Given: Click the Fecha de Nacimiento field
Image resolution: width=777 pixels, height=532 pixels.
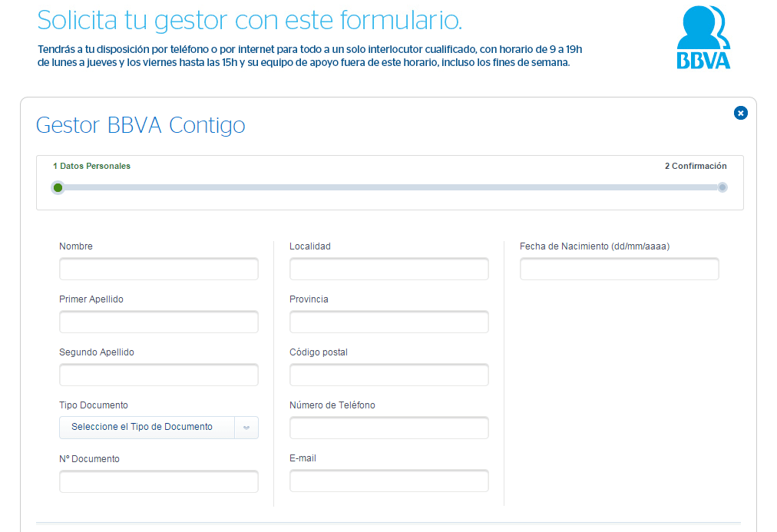Looking at the screenshot, I should click(620, 269).
